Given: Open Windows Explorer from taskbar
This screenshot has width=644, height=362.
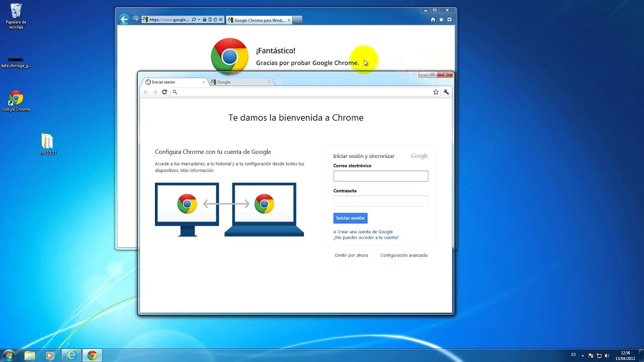Looking at the screenshot, I should point(30,355).
